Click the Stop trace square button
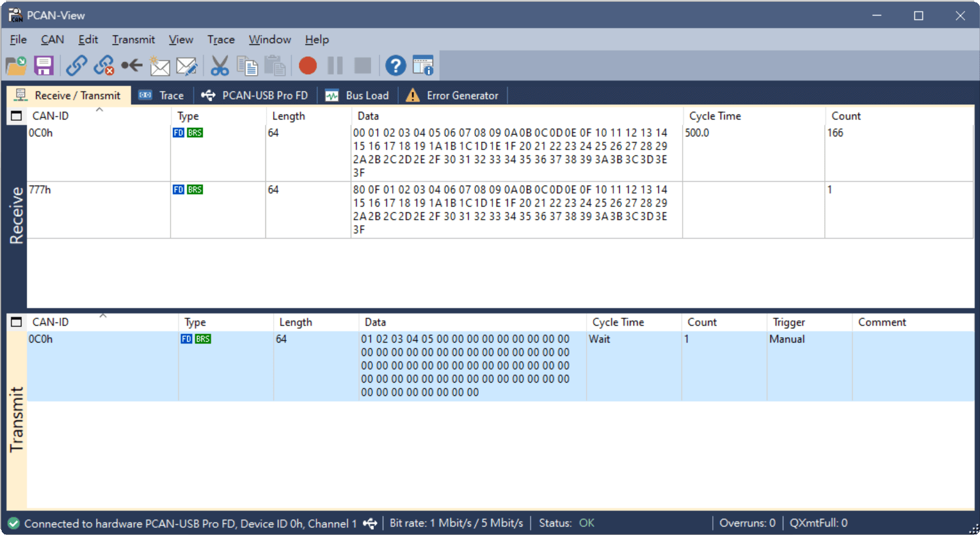The height and width of the screenshot is (535, 980). [363, 65]
